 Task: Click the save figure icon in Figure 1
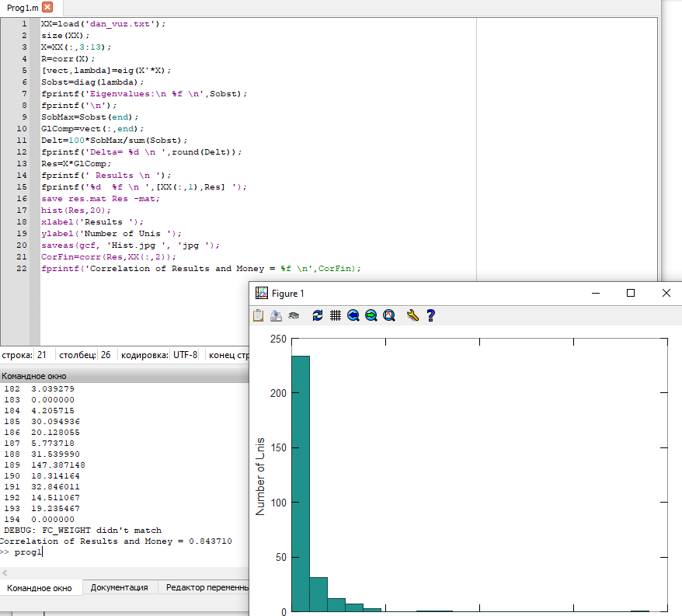click(276, 315)
